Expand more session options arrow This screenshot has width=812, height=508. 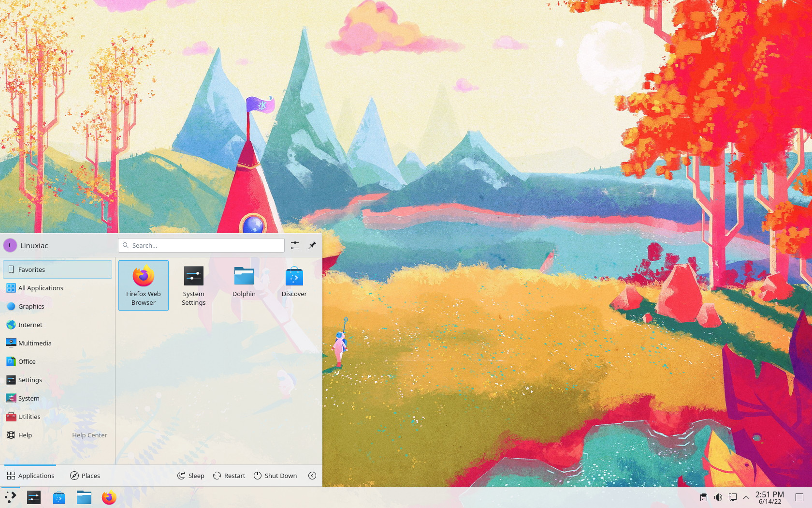(312, 476)
